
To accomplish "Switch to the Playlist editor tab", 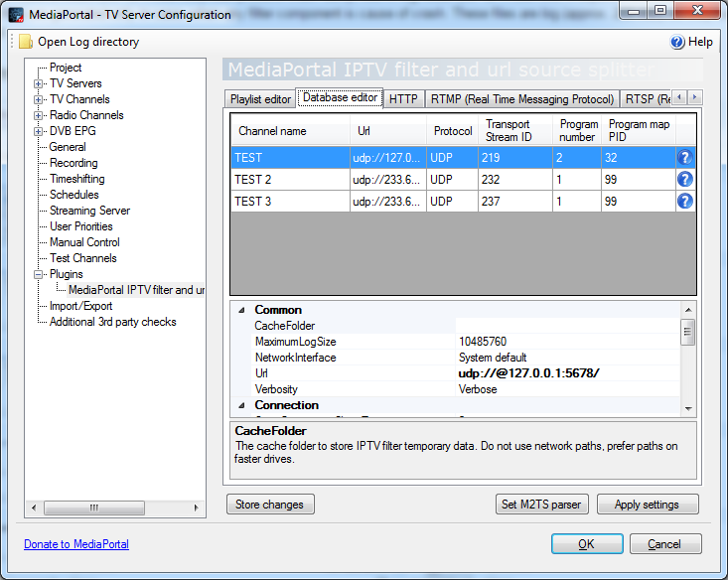I will tap(260, 99).
